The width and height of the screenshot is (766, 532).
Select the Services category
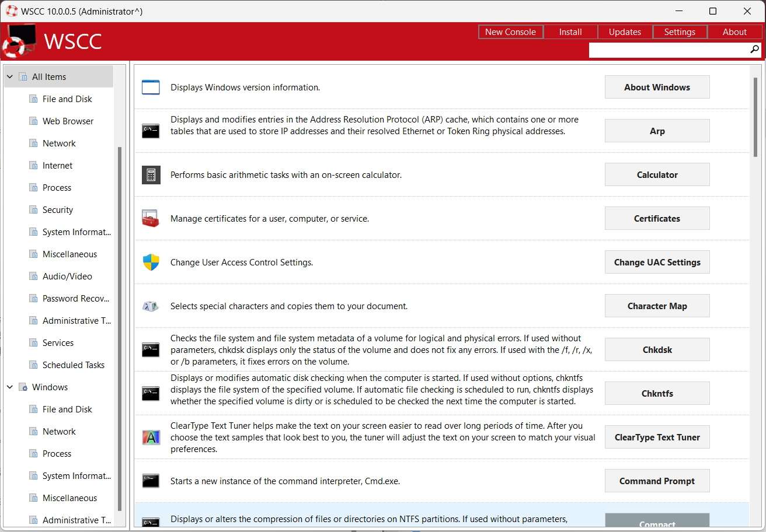(58, 343)
